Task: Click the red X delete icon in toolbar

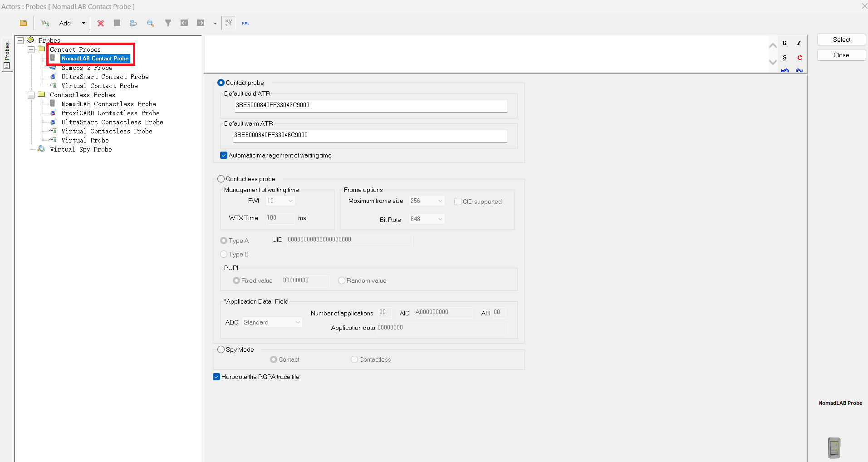Action: [x=101, y=23]
